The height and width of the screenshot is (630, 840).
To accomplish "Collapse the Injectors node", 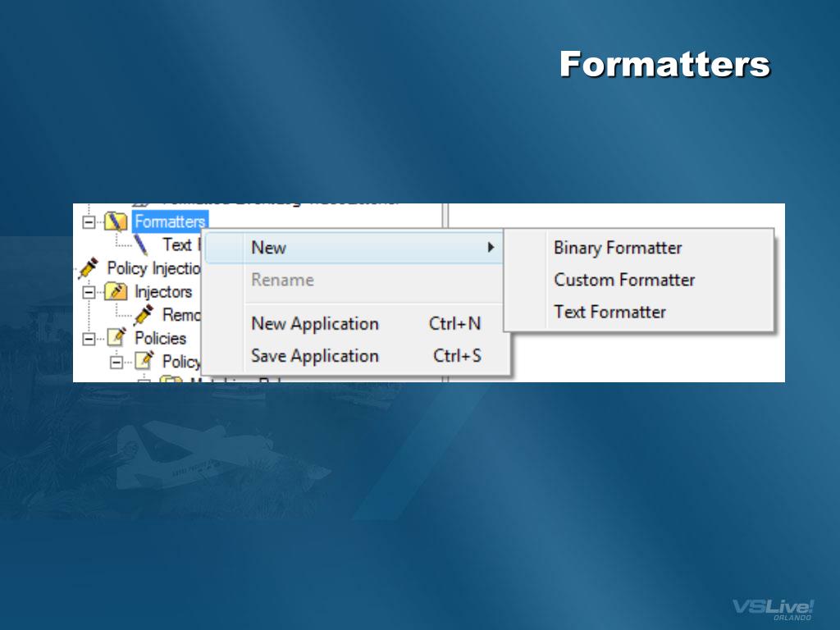I will [89, 292].
